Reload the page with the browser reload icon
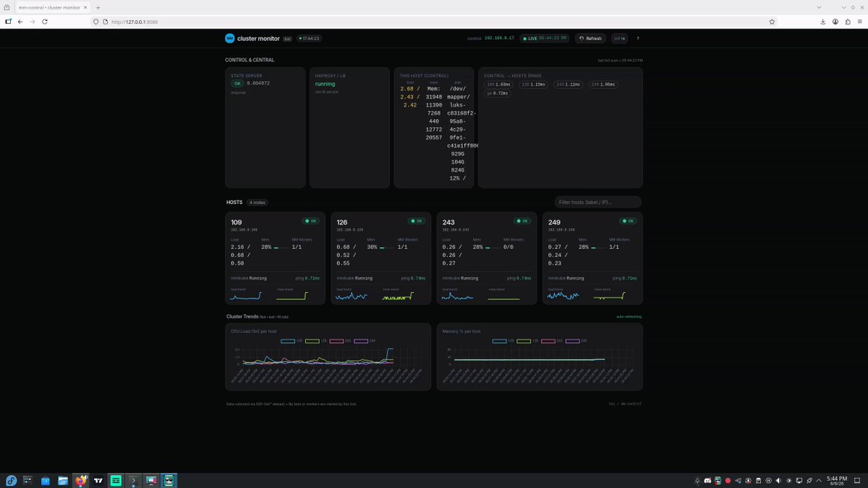The image size is (868, 488). (x=45, y=22)
